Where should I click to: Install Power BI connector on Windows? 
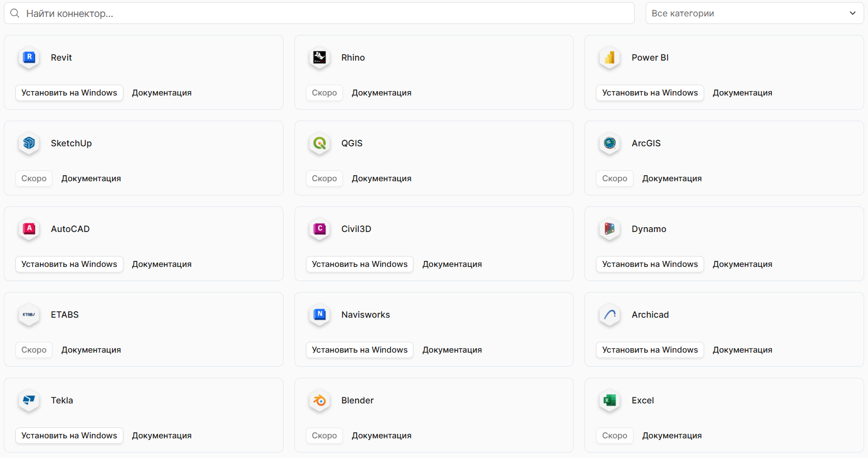click(650, 93)
